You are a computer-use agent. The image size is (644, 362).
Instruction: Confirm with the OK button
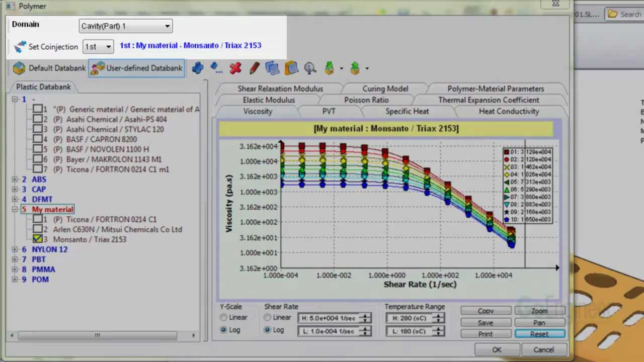click(x=497, y=350)
